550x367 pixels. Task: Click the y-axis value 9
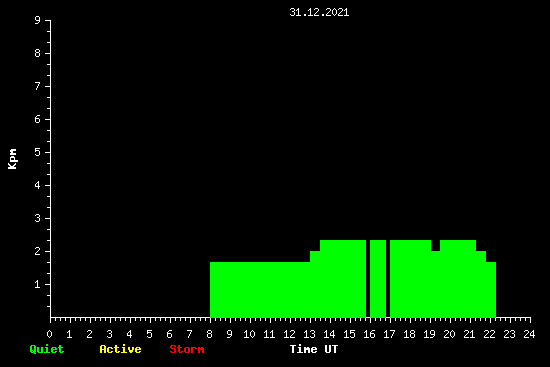click(x=38, y=20)
